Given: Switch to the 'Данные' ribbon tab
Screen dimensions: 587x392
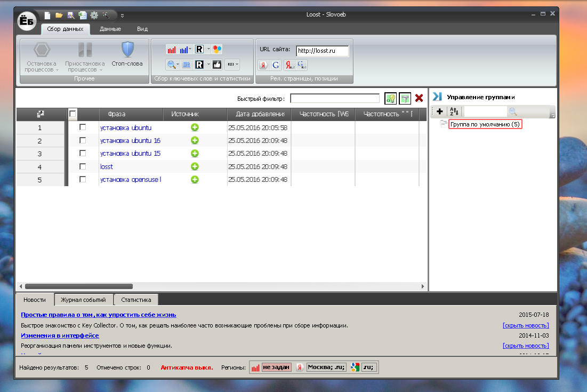Looking at the screenshot, I should tap(110, 29).
